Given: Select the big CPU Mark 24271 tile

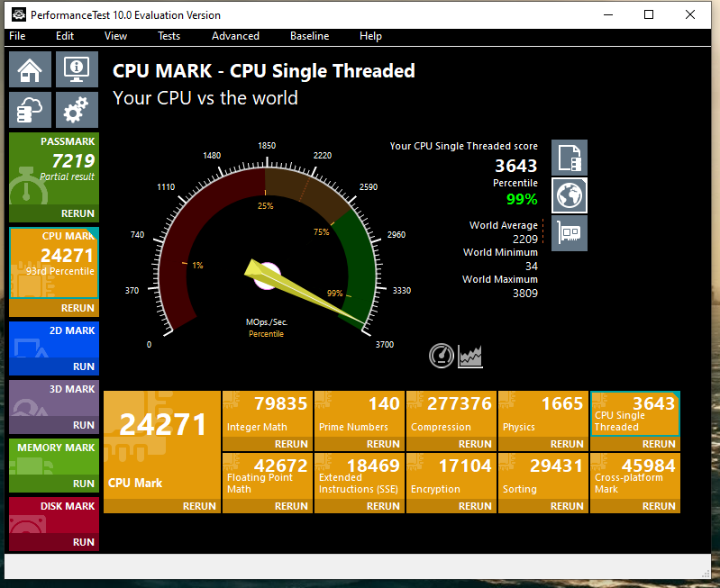Looking at the screenshot, I should 162,445.
